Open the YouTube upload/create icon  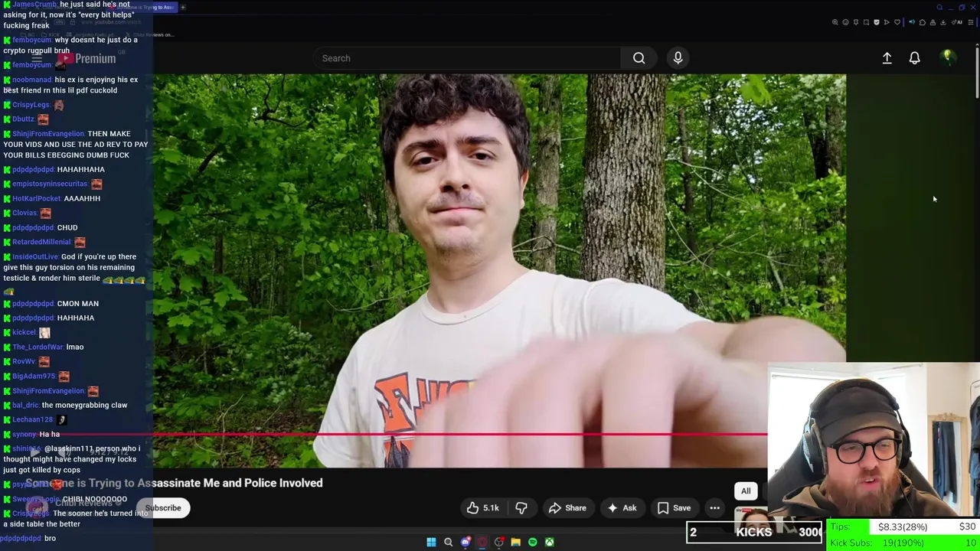(887, 58)
